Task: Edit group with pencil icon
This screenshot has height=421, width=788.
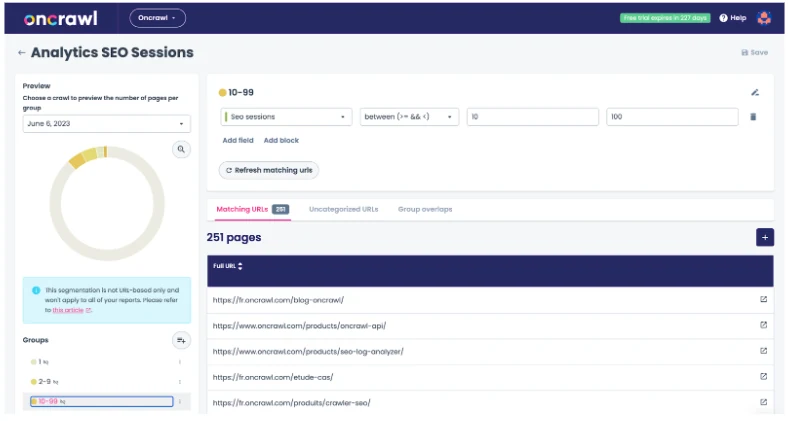Action: point(755,92)
